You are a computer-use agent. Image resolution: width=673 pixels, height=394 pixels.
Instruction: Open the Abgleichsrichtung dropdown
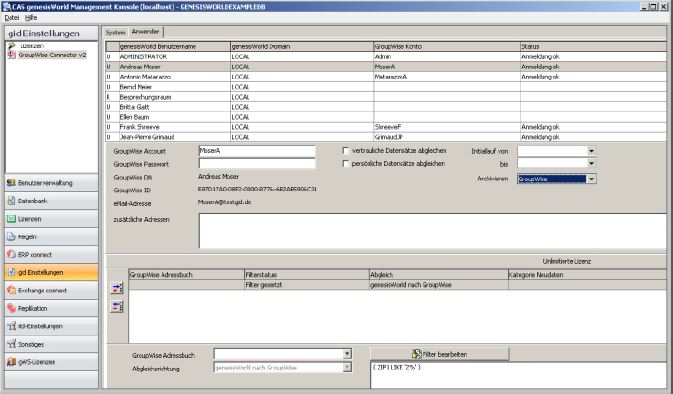tap(347, 367)
